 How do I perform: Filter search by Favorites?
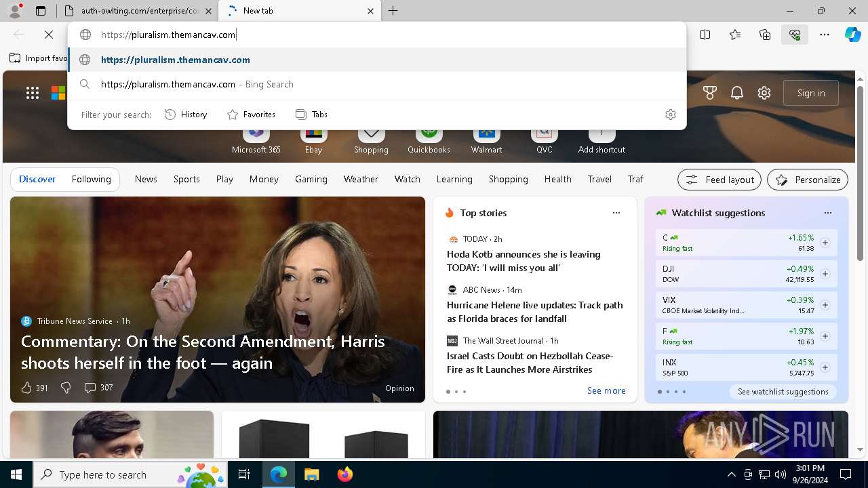(x=251, y=115)
